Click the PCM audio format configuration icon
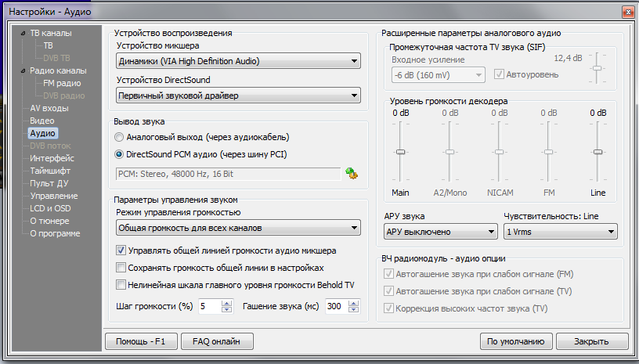Image resolution: width=639 pixels, height=364 pixels. click(352, 173)
